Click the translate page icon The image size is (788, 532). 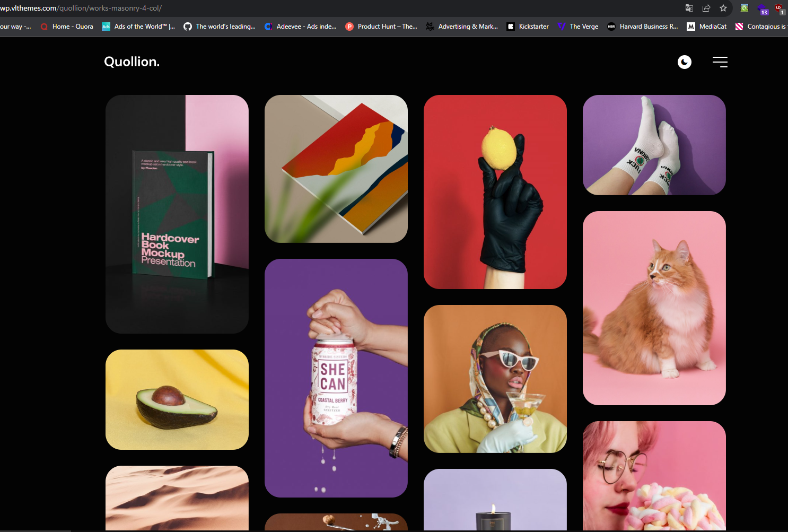[x=689, y=8]
